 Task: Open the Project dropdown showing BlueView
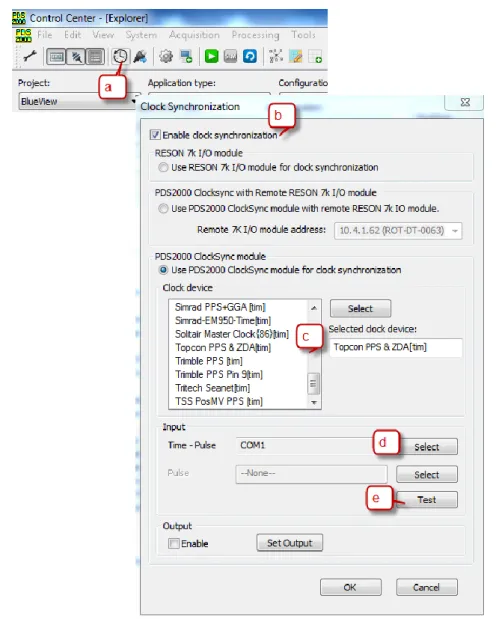tap(78, 101)
